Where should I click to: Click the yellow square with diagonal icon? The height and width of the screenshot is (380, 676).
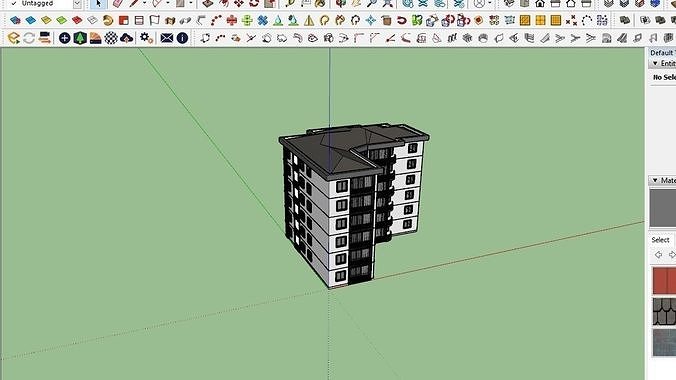[x=525, y=20]
